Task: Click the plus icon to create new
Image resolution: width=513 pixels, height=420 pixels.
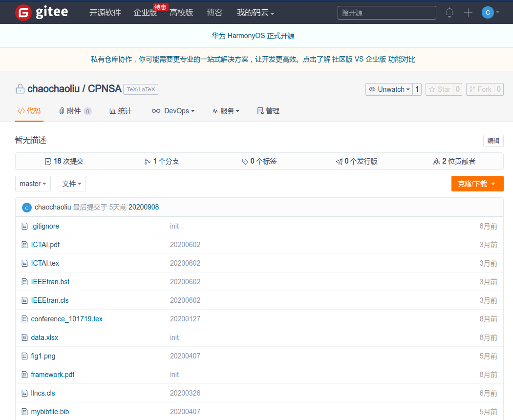Action: (468, 13)
